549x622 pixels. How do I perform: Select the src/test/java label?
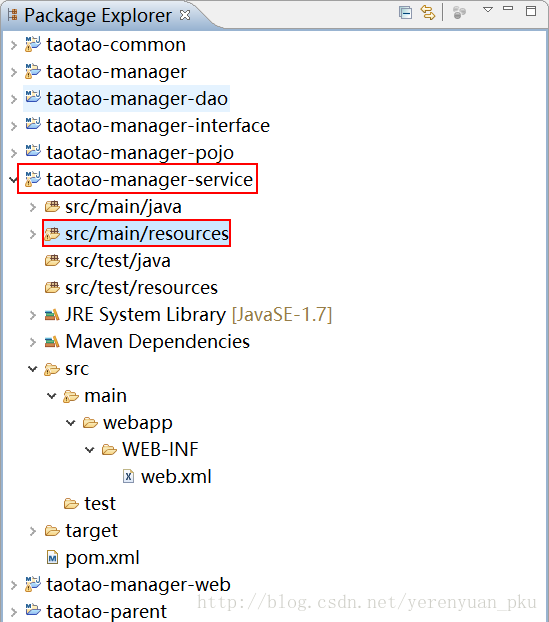118,261
